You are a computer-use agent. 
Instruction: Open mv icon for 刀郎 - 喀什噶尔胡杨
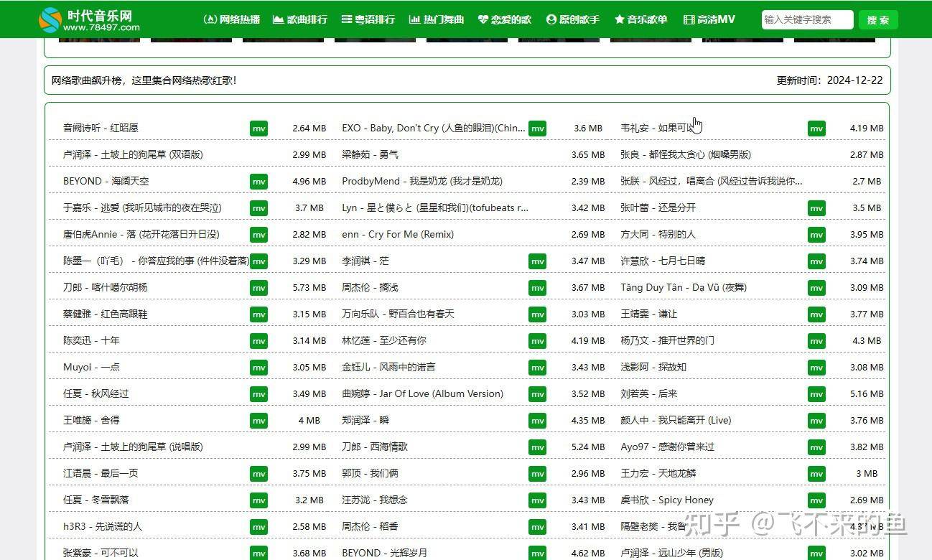pyautogui.click(x=258, y=288)
